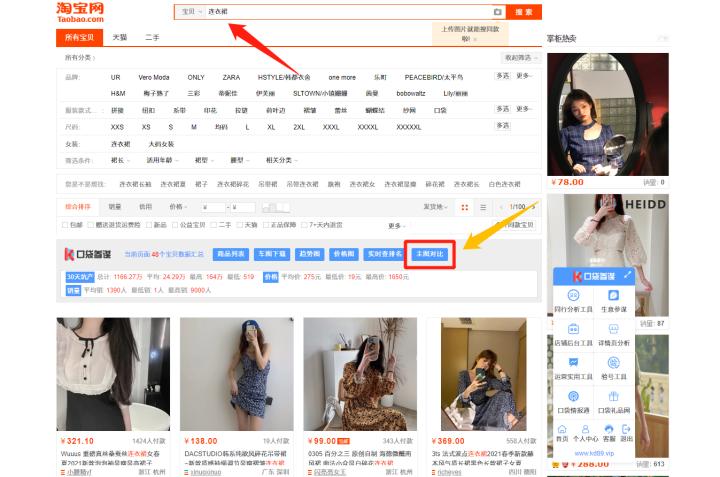Switch to grid view icon
Viewport: 720px width, 477px height.
[465, 208]
